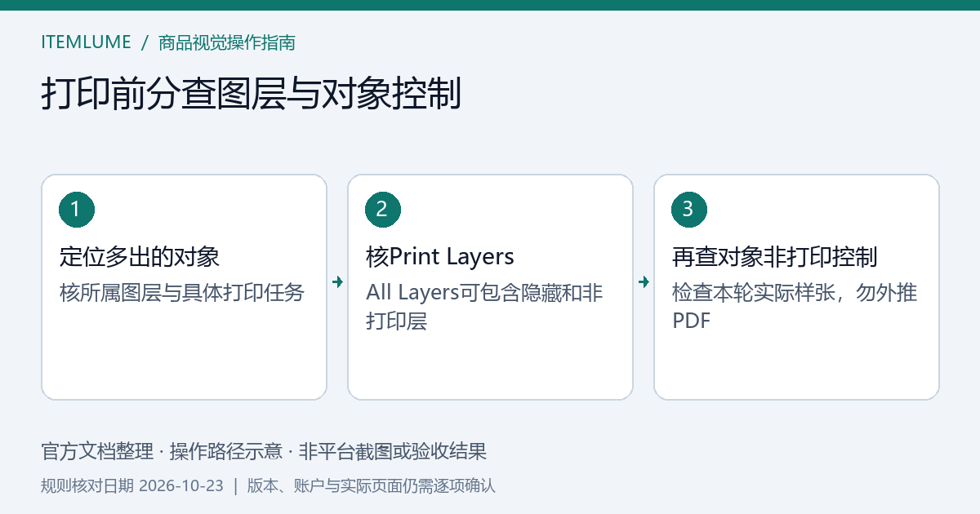The height and width of the screenshot is (514, 980).
Task: Click the heading 打印前分查图层与对象控制
Action: 252,94
